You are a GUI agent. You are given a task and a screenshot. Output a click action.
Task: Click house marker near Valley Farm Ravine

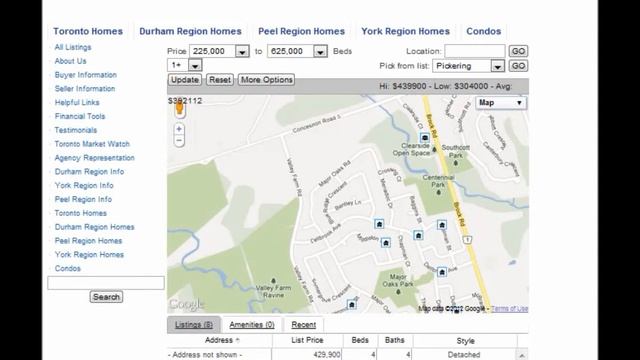[x=352, y=304]
